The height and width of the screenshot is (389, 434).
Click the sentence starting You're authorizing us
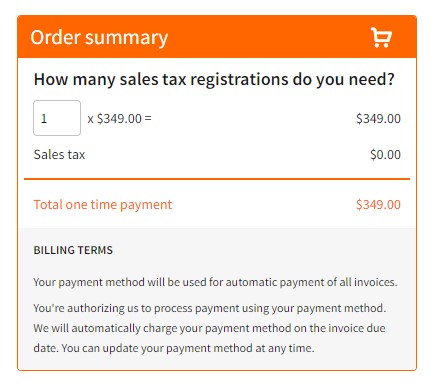coord(210,308)
